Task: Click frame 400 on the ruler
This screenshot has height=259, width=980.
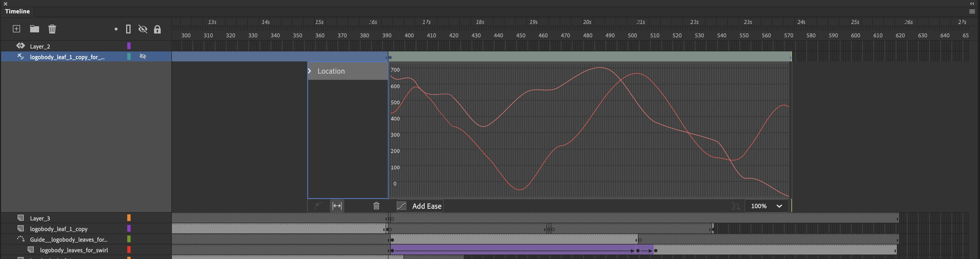Action: point(409,35)
